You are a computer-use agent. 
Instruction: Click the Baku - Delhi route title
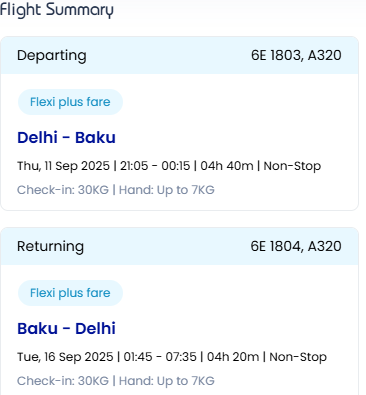(66, 328)
